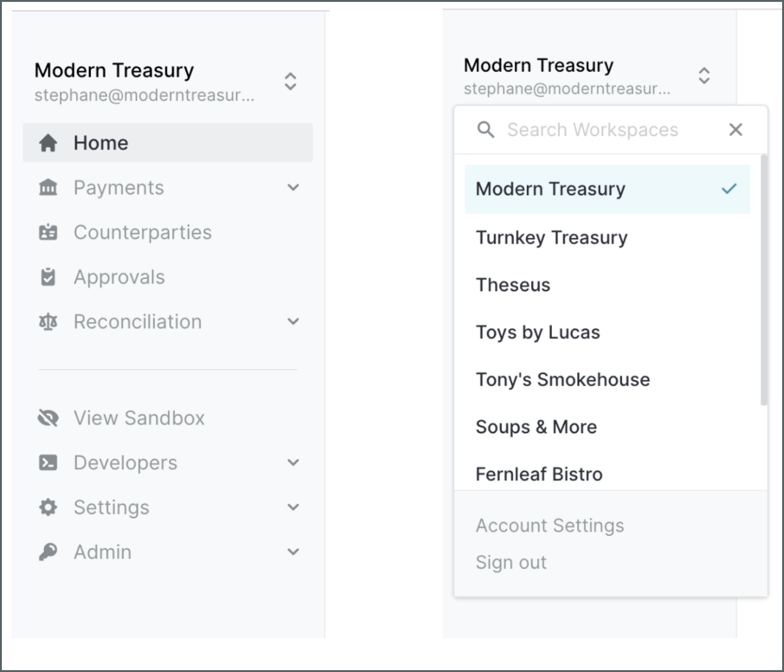Open Settings via the gear icon
The image size is (784, 672).
48,507
